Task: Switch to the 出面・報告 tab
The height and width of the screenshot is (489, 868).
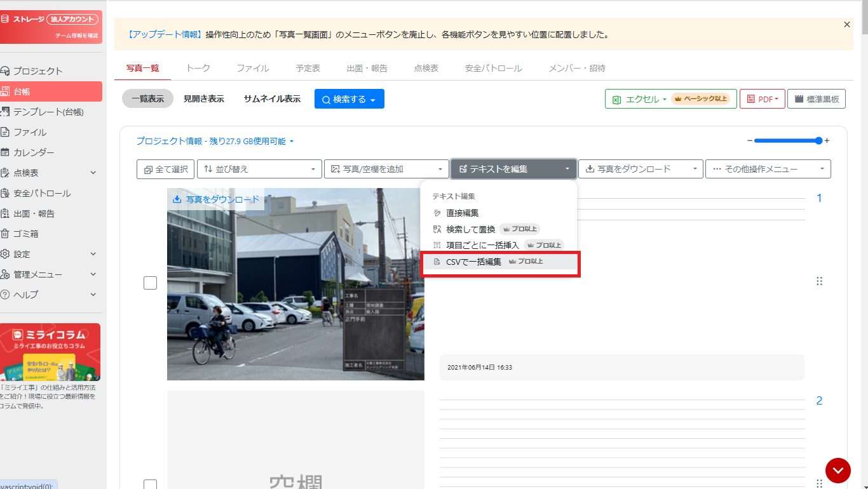Action: click(367, 68)
